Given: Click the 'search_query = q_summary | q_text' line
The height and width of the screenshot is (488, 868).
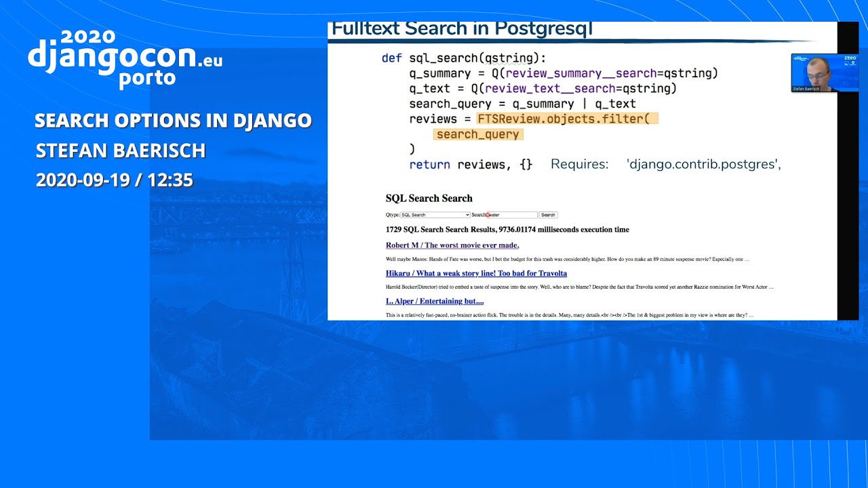Looking at the screenshot, I should 522,104.
